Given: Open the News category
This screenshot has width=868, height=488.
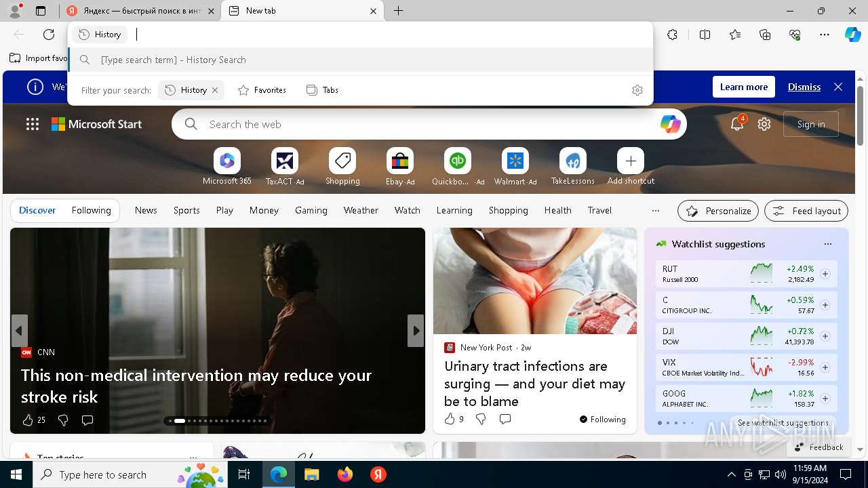Looking at the screenshot, I should 146,211.
